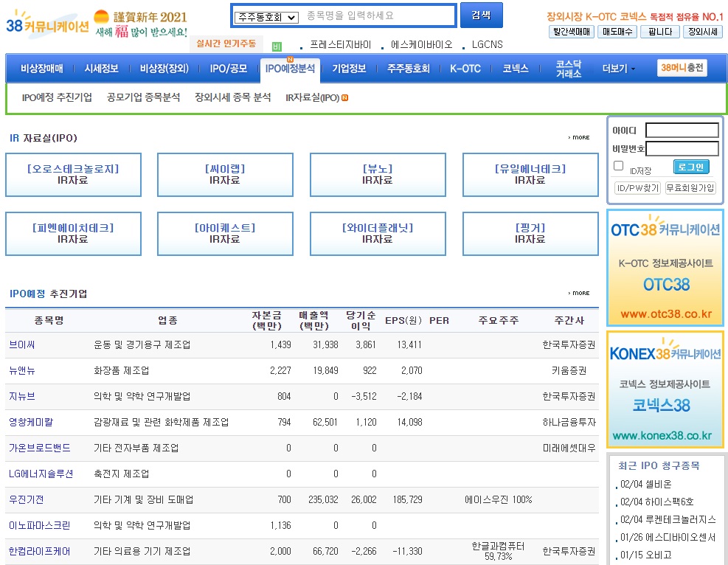The width and height of the screenshot is (728, 565).
Task: Open the KONEX38 코넥스38 banner
Action: pyautogui.click(x=665, y=389)
